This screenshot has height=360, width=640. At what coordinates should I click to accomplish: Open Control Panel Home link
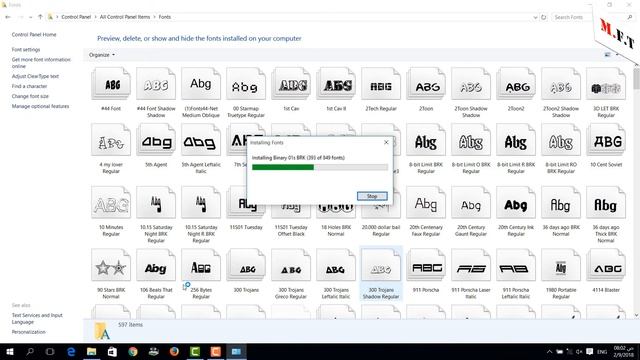34,35
